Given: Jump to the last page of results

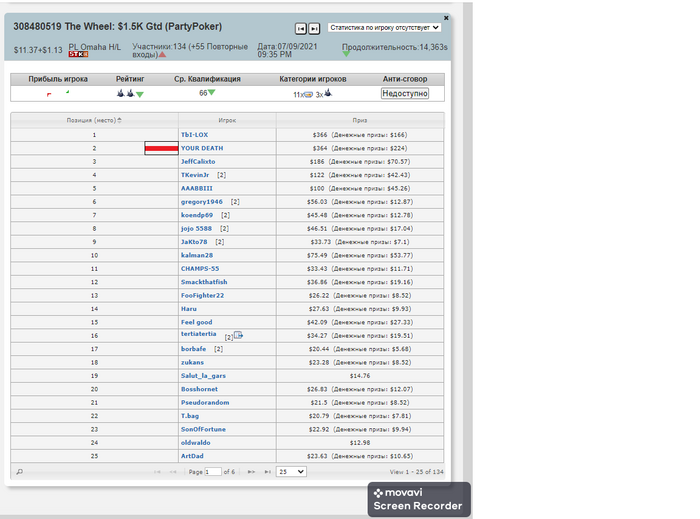Looking at the screenshot, I should [267, 472].
